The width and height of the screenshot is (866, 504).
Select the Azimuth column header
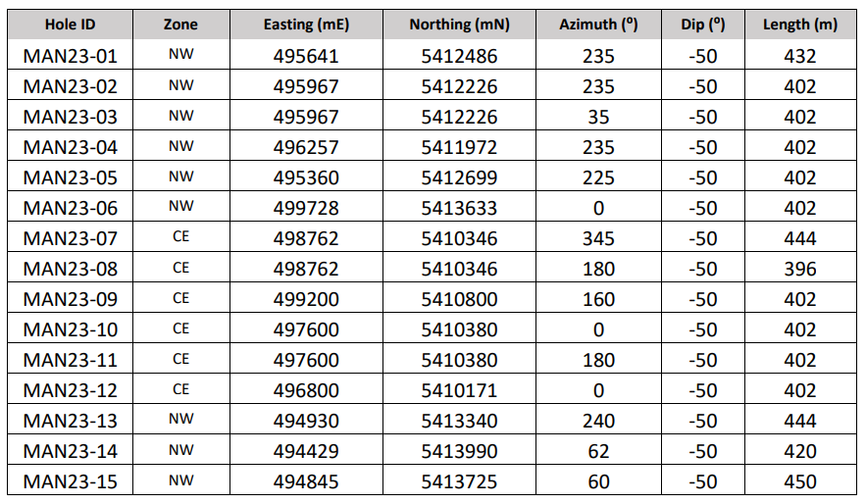point(598,25)
